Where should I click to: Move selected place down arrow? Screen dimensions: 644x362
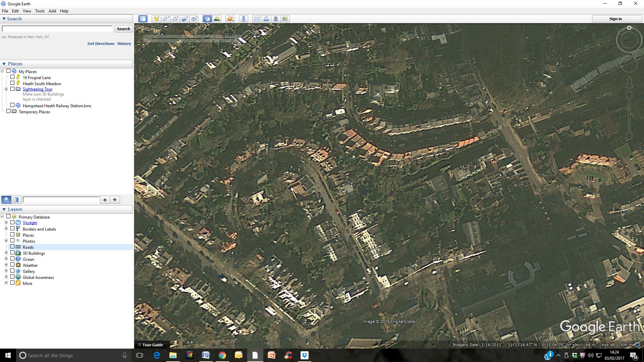point(115,200)
